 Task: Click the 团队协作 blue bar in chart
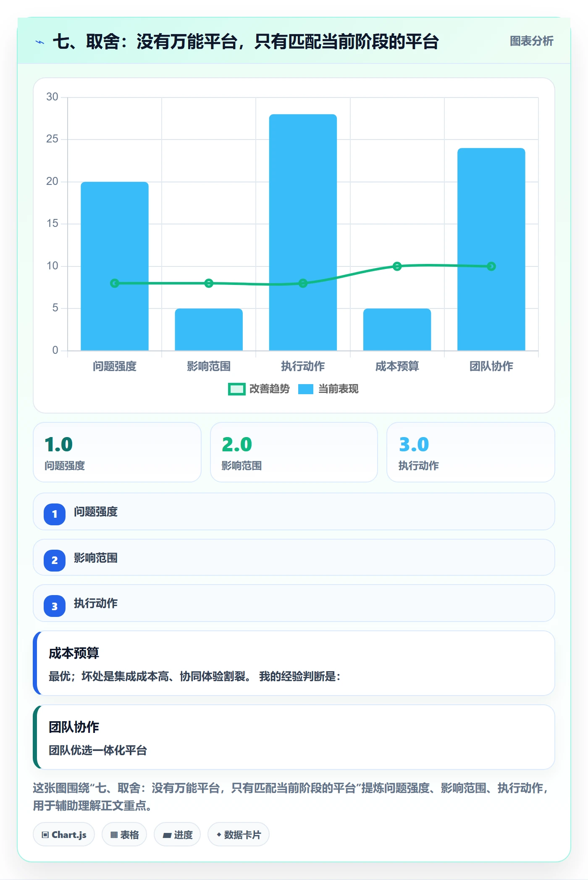tap(491, 249)
